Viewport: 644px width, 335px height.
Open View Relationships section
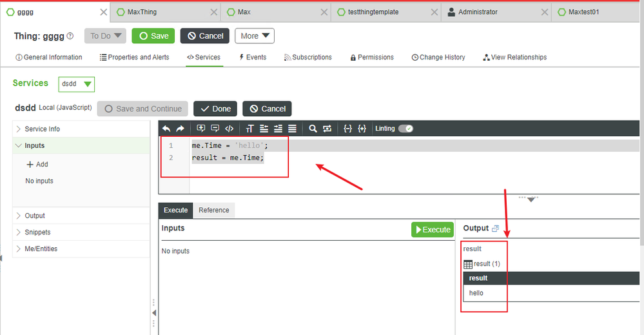coord(515,57)
